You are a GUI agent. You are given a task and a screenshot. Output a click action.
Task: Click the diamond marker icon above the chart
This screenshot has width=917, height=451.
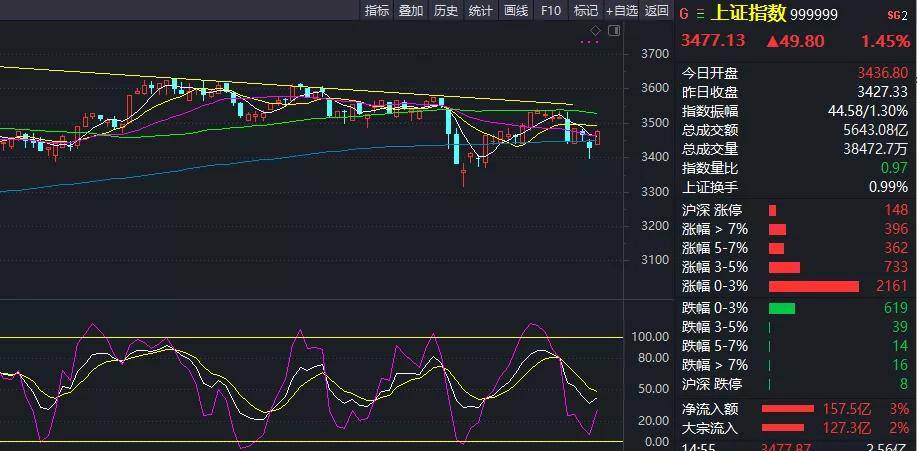[596, 31]
